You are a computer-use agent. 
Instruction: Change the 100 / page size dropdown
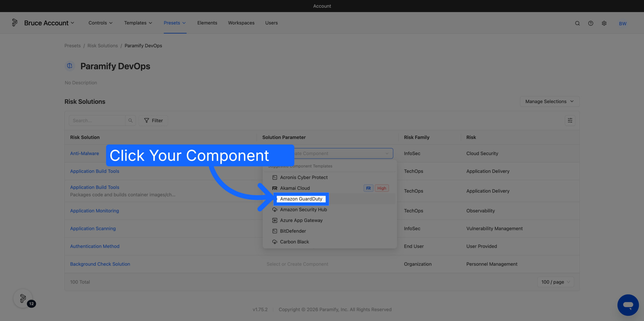click(556, 282)
